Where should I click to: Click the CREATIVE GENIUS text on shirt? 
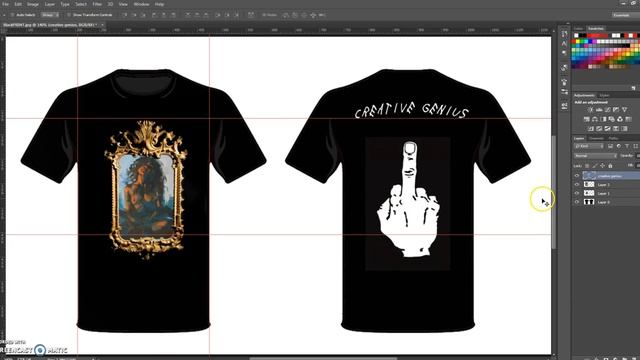(411, 110)
